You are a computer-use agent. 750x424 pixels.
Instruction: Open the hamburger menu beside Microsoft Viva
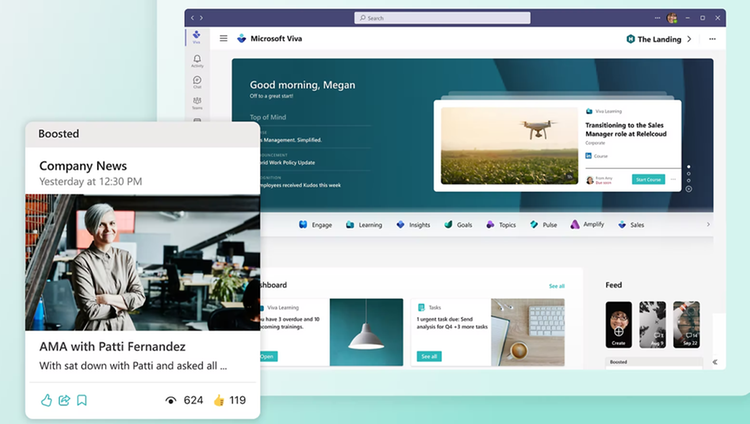[x=223, y=38]
